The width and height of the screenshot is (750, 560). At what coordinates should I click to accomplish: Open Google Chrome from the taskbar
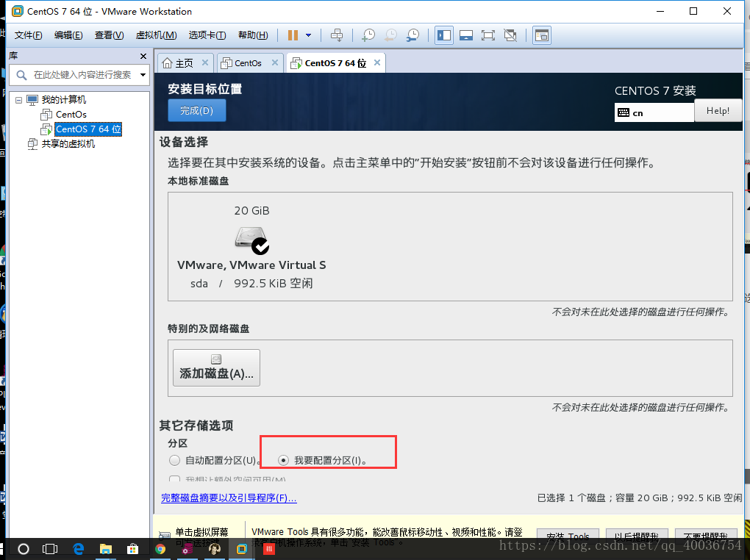pyautogui.click(x=160, y=549)
